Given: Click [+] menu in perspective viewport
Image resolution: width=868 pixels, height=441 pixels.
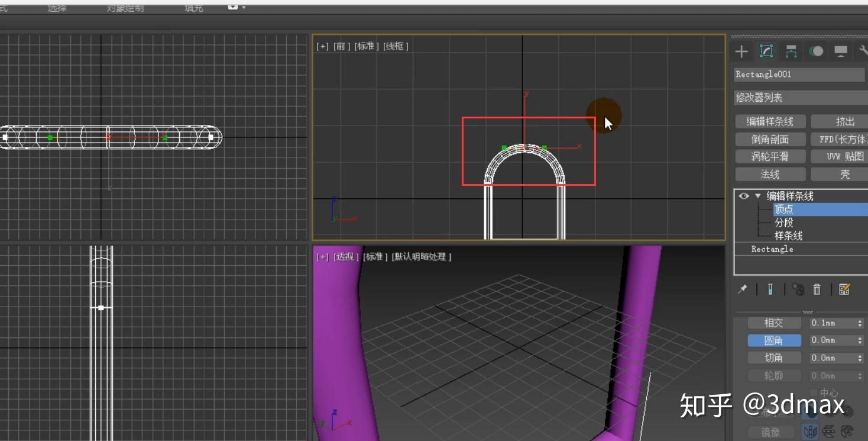Looking at the screenshot, I should point(322,256).
